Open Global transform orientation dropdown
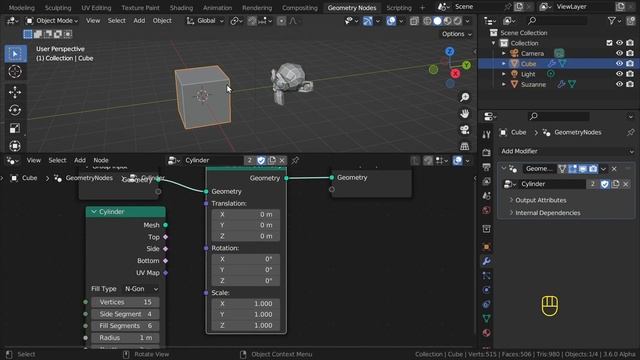The image size is (640, 360). [x=205, y=21]
